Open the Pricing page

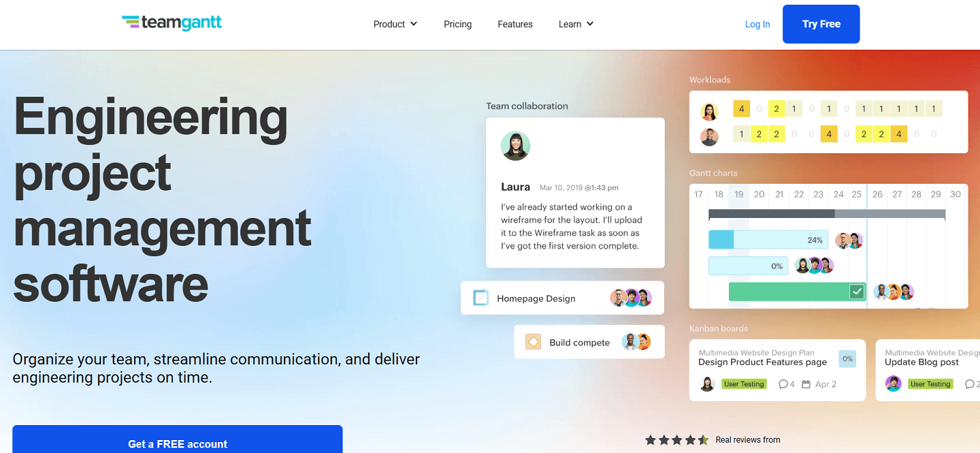457,24
